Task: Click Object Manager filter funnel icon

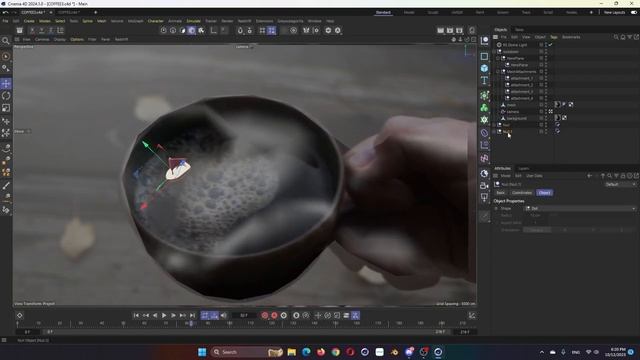Action: [630, 37]
